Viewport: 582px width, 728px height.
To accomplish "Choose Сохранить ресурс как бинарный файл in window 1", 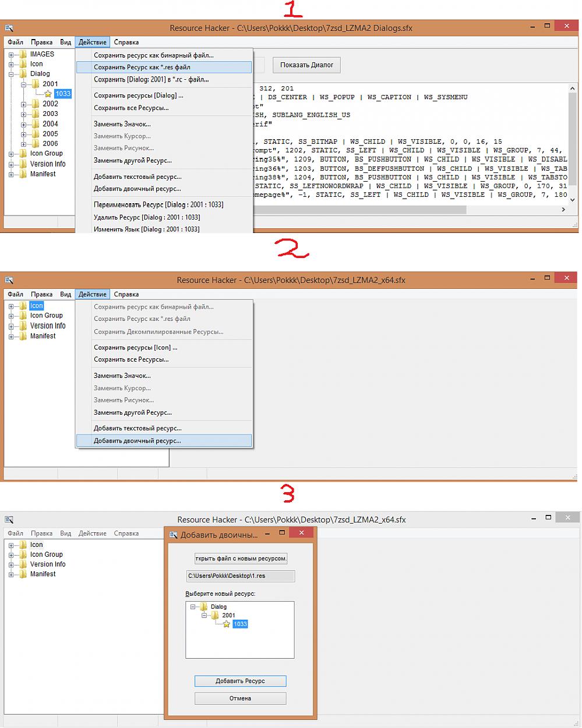I will 164,55.
